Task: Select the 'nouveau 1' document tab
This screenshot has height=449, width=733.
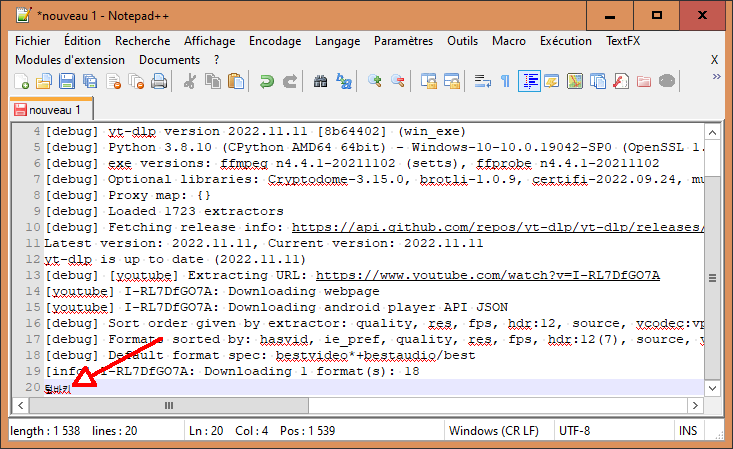Action: pyautogui.click(x=51, y=110)
